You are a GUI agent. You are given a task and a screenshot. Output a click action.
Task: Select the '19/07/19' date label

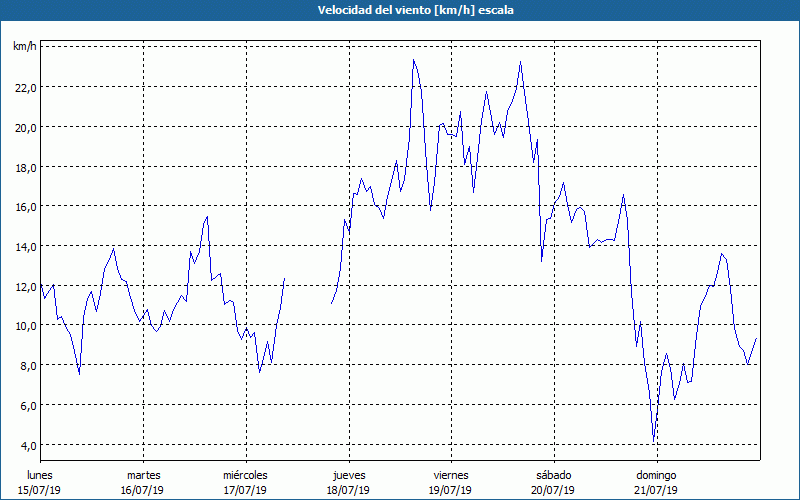pos(451,490)
